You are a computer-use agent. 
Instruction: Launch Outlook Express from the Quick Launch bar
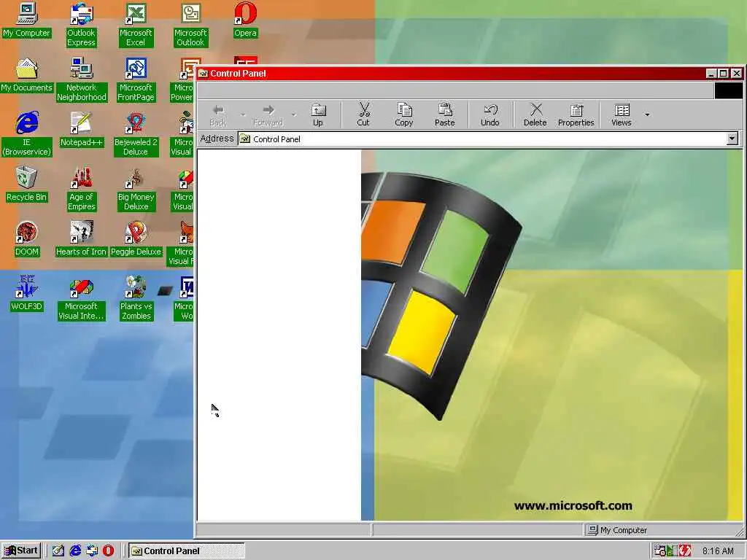tap(92, 551)
